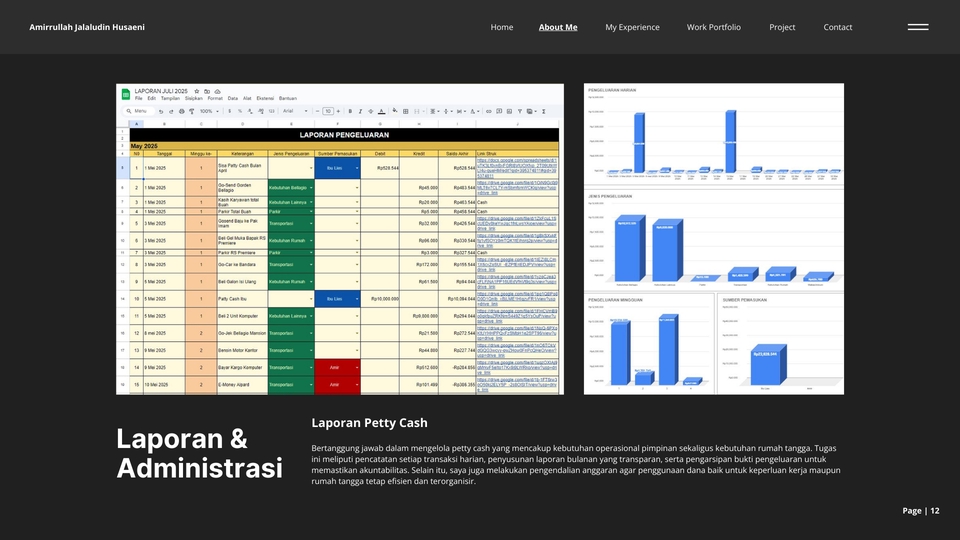Click the print icon in Sheets toolbar
Viewport: 960px width, 540px height.
click(x=181, y=111)
